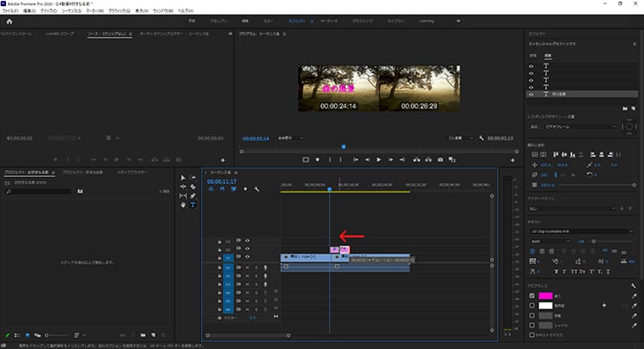The image size is (644, 349).
Task: Toggle A1 track targeting button
Action: tap(228, 267)
